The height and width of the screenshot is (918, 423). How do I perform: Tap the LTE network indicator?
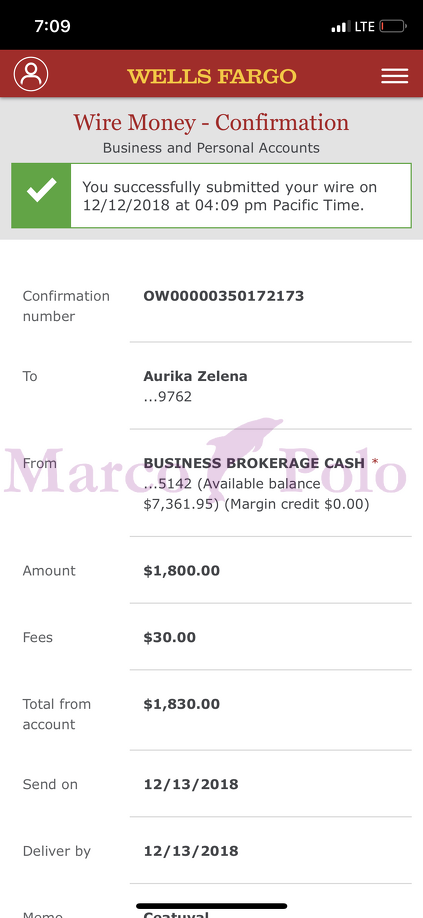pos(364,26)
